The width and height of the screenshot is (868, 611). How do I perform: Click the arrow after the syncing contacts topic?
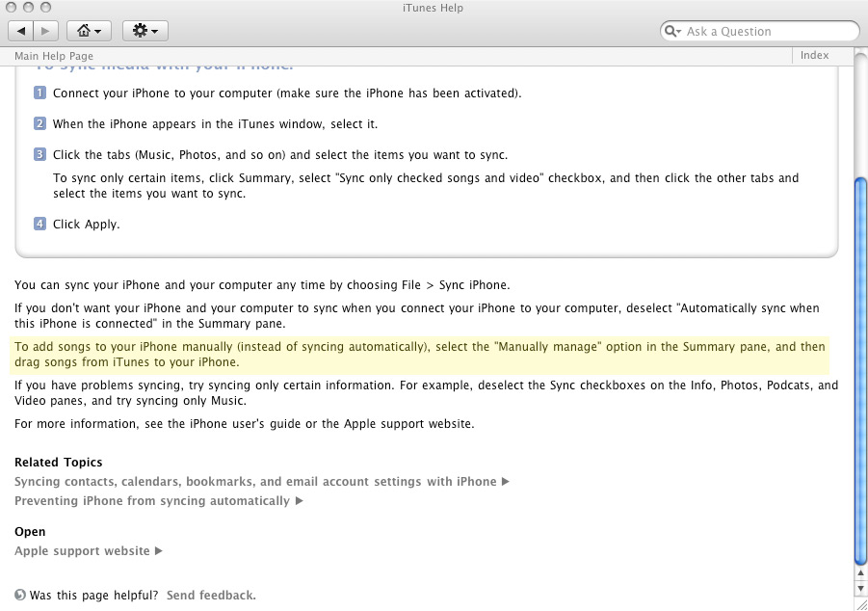coord(506,481)
